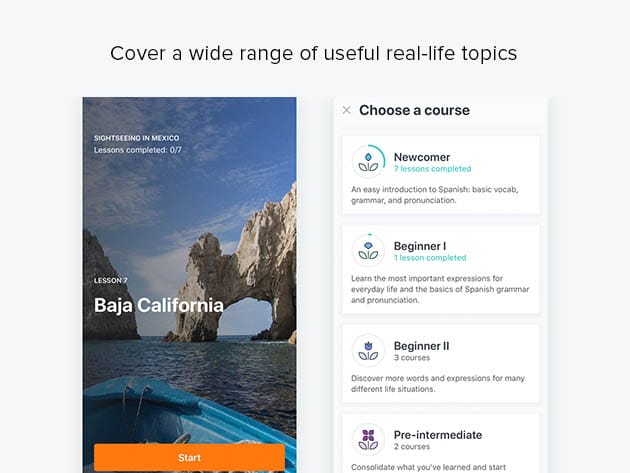Viewport: 630px width, 473px height.
Task: Select the Beginner II course heading
Action: coord(421,346)
